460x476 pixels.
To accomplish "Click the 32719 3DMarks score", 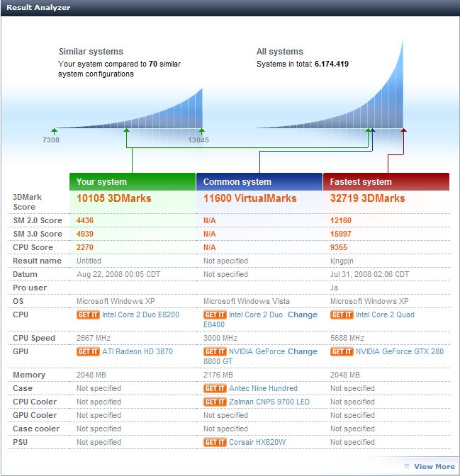I will (x=367, y=198).
